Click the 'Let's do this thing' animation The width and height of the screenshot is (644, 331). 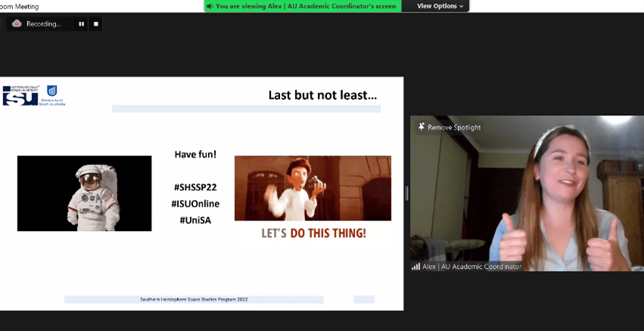[313, 199]
